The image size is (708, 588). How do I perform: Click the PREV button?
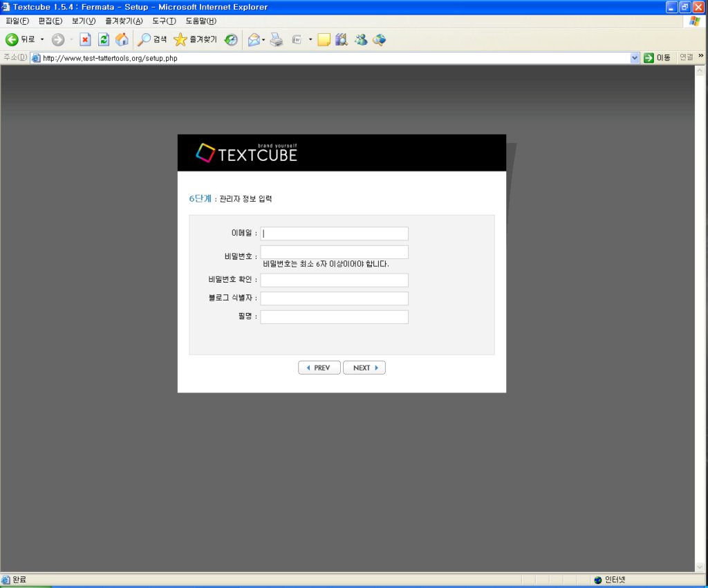[x=319, y=368]
